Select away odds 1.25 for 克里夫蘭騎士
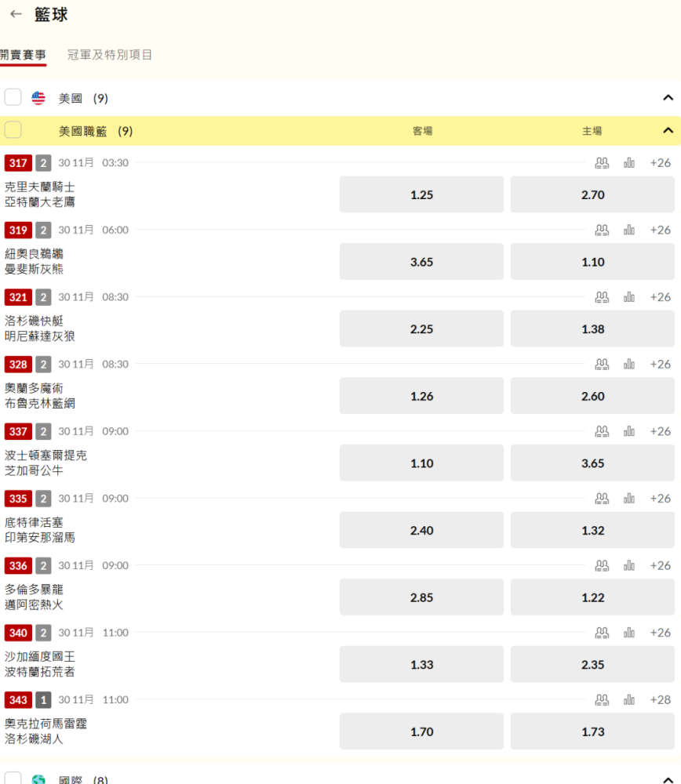681x784 pixels. (421, 194)
